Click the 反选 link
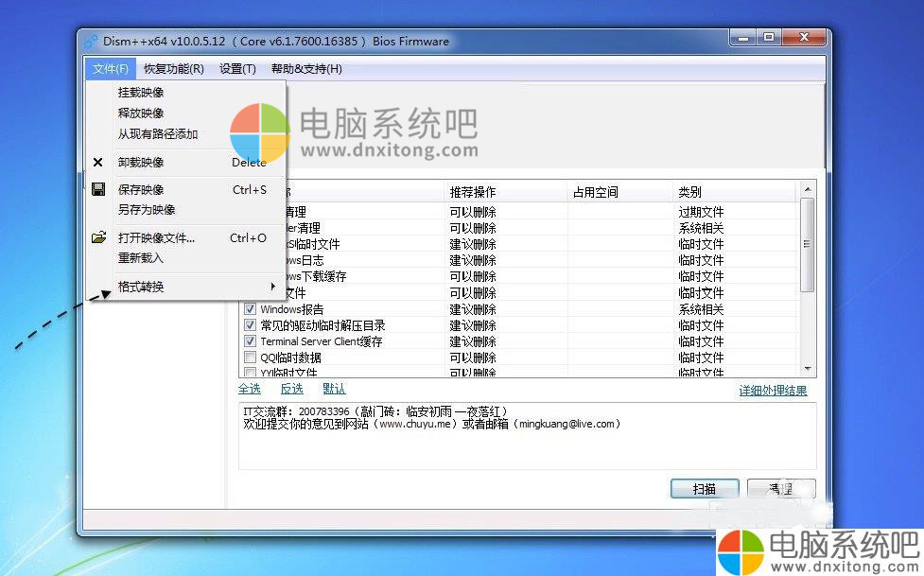The image size is (924, 576). pos(291,389)
